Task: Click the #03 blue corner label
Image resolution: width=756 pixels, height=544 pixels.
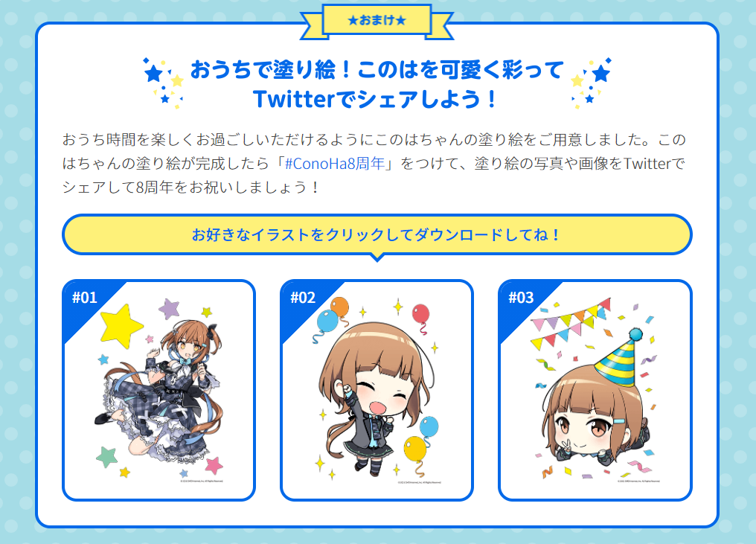Action: (521, 298)
